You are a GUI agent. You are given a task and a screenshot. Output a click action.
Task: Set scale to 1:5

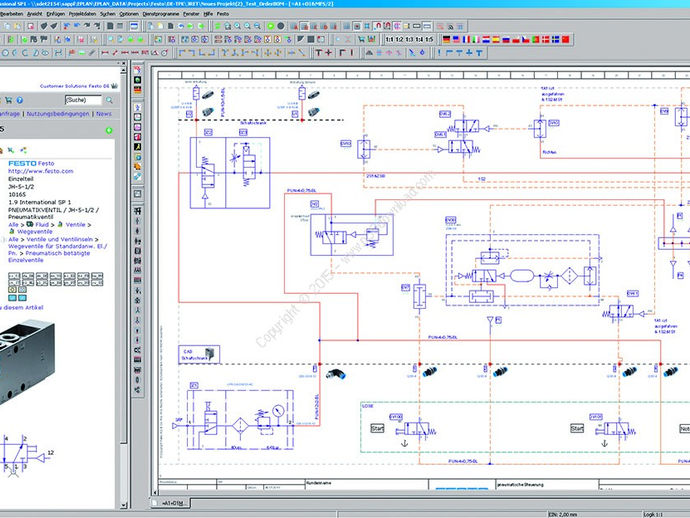(429, 40)
